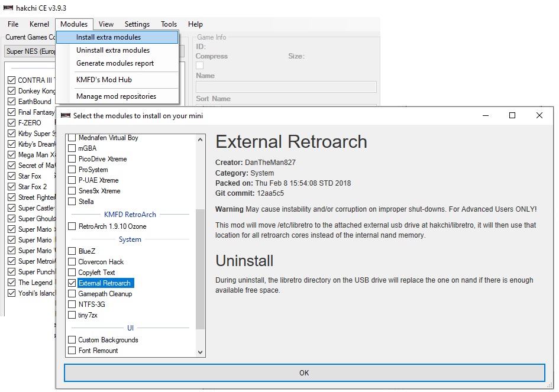Select Manage mod repositories entry

[116, 96]
